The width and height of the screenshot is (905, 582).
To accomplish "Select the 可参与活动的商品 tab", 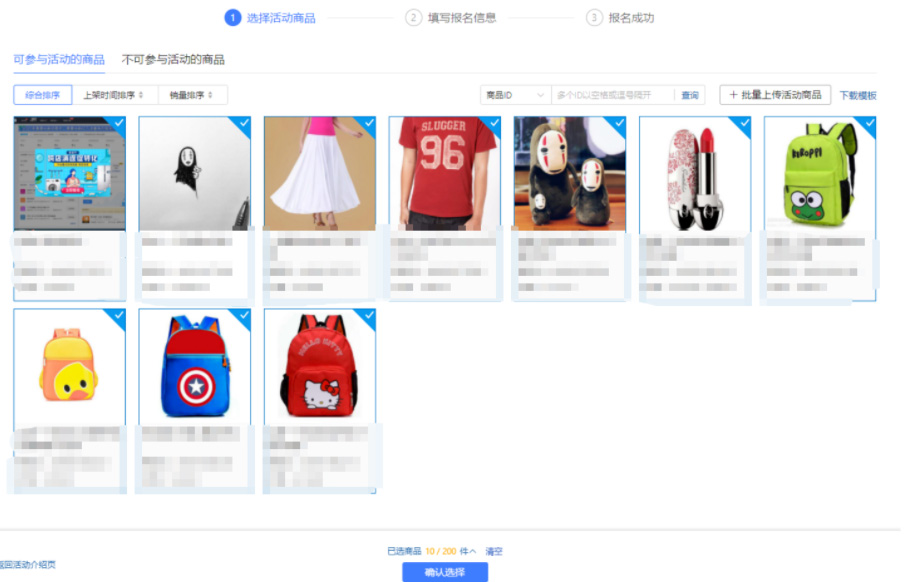I will click(59, 60).
